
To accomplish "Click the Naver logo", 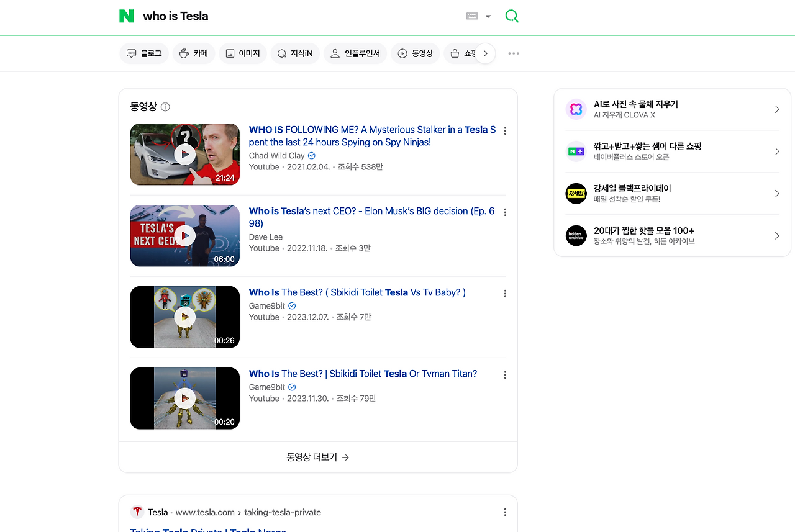I will click(x=126, y=16).
